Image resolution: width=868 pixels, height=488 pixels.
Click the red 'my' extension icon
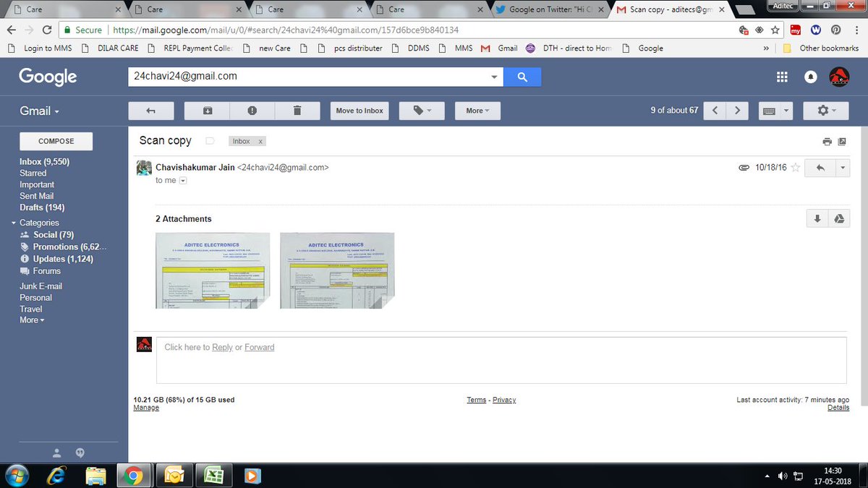coord(796,30)
